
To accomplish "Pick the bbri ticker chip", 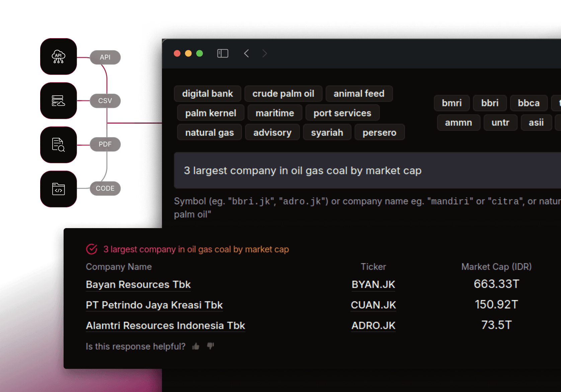I will [x=490, y=103].
